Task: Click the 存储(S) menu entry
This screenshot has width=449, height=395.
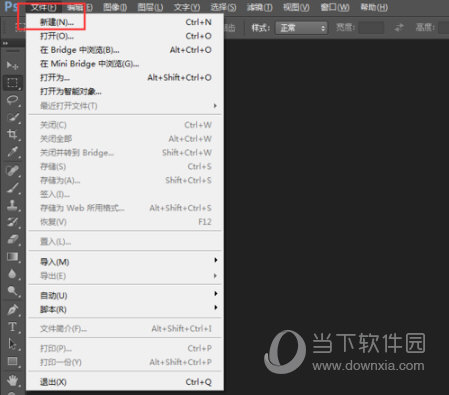Action: click(x=125, y=166)
